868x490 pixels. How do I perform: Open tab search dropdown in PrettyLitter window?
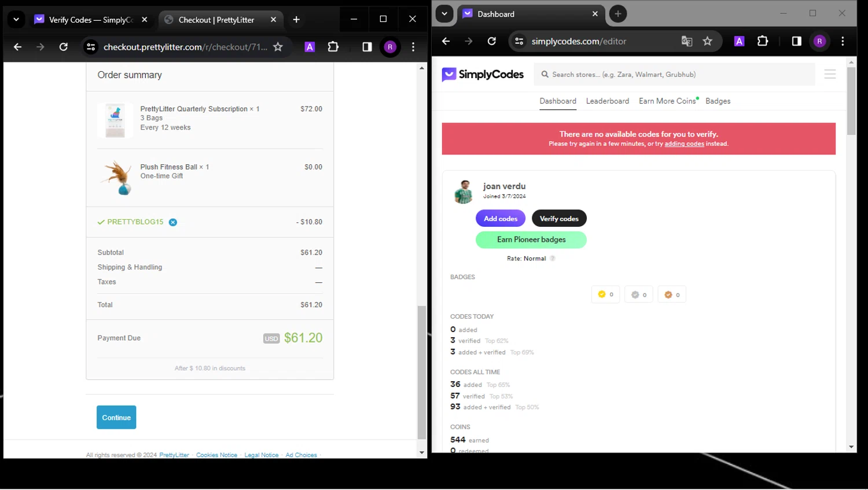pos(16,20)
